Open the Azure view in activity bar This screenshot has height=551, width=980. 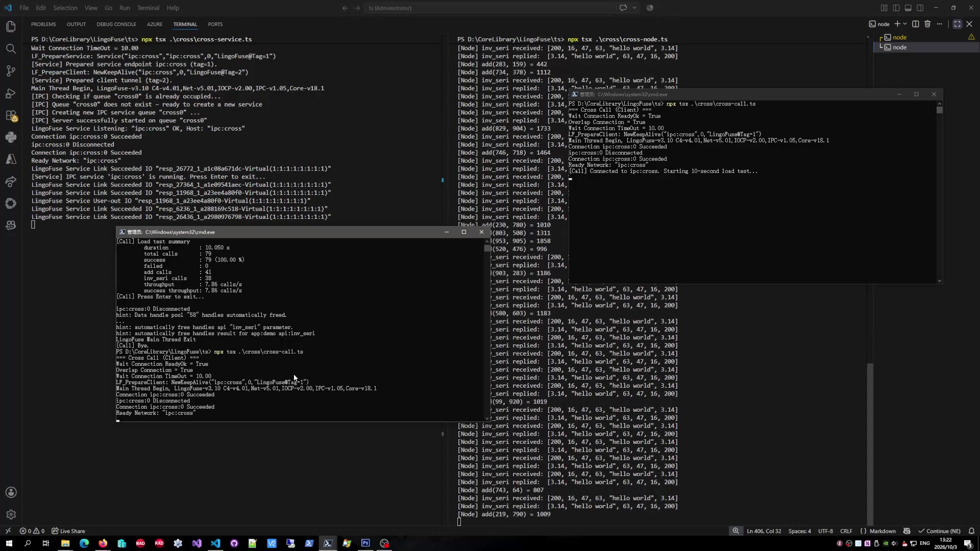click(x=11, y=159)
